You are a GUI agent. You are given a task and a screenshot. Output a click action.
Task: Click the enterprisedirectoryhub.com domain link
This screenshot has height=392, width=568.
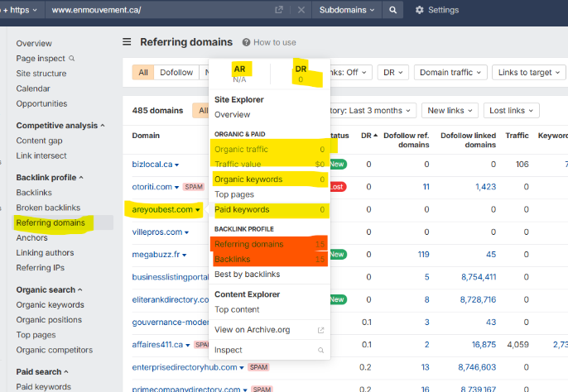(185, 367)
